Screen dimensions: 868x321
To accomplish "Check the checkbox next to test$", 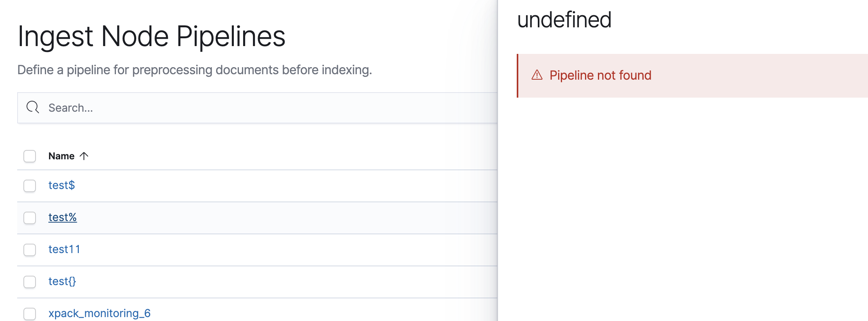I will pyautogui.click(x=29, y=185).
